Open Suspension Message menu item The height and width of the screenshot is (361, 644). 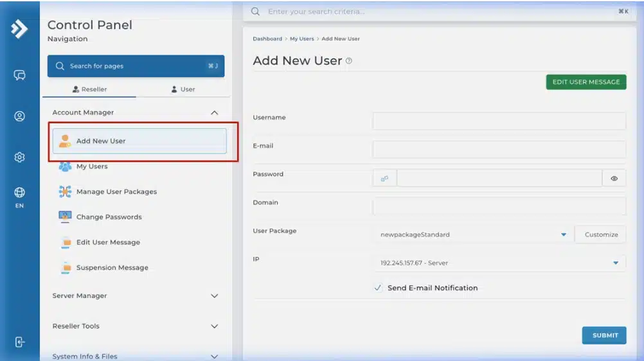(x=139, y=267)
